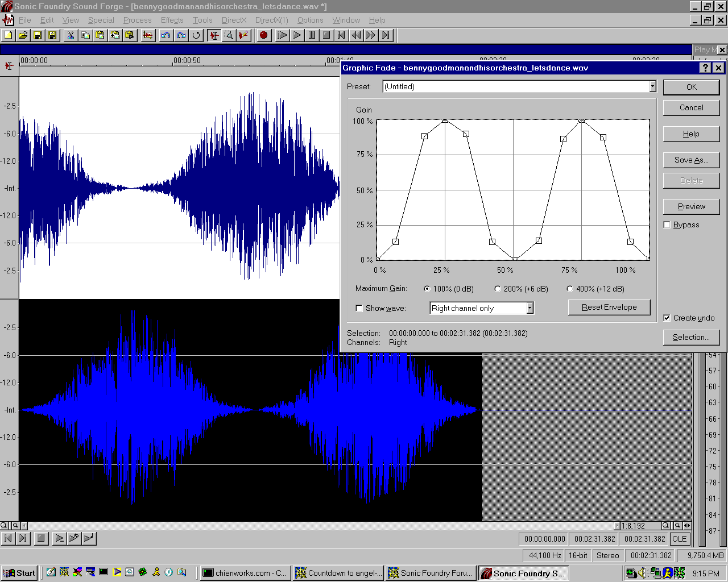Click data window Play Normal button at bottom
The height and width of the screenshot is (582, 728).
pyautogui.click(x=59, y=538)
